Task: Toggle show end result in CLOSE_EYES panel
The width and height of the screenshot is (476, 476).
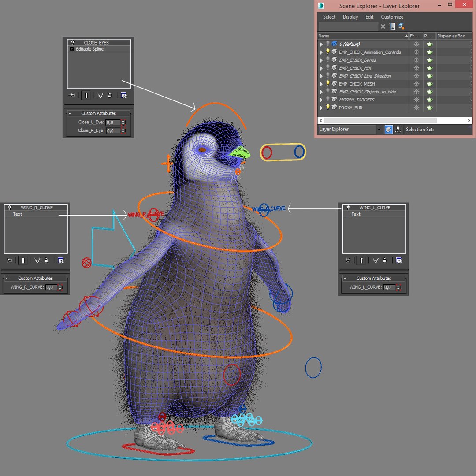Action: click(x=86, y=95)
